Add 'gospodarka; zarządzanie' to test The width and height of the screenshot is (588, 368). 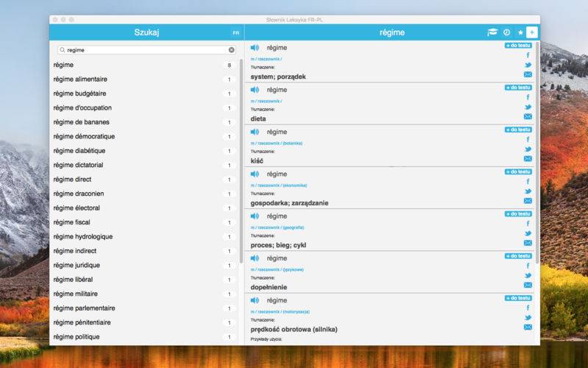[x=518, y=171]
